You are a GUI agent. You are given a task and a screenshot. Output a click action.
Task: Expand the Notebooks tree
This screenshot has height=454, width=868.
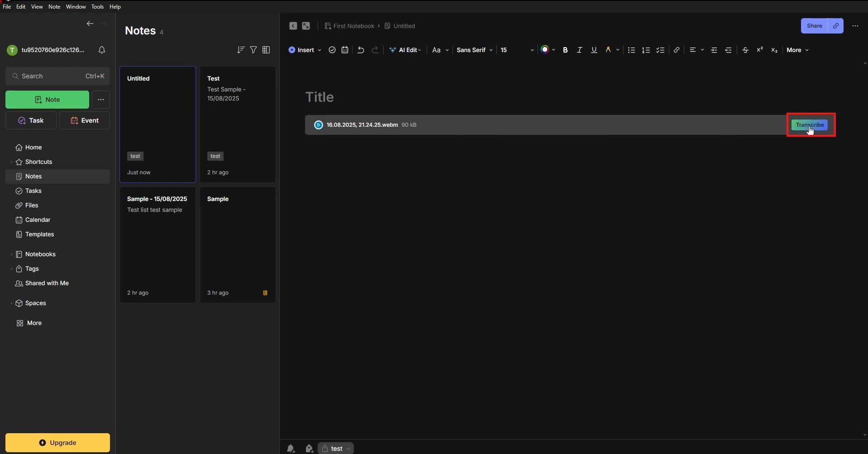pos(11,254)
